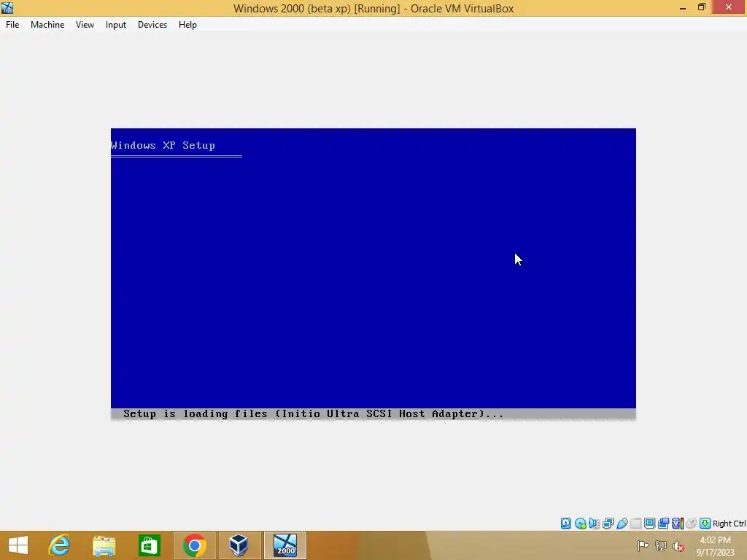Click the Setup is loading files status line

313,414
